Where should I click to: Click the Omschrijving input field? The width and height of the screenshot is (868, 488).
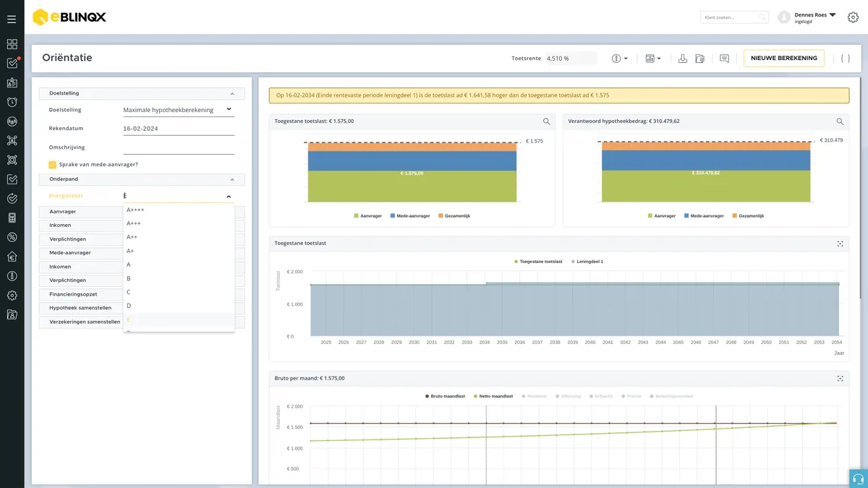pos(179,147)
